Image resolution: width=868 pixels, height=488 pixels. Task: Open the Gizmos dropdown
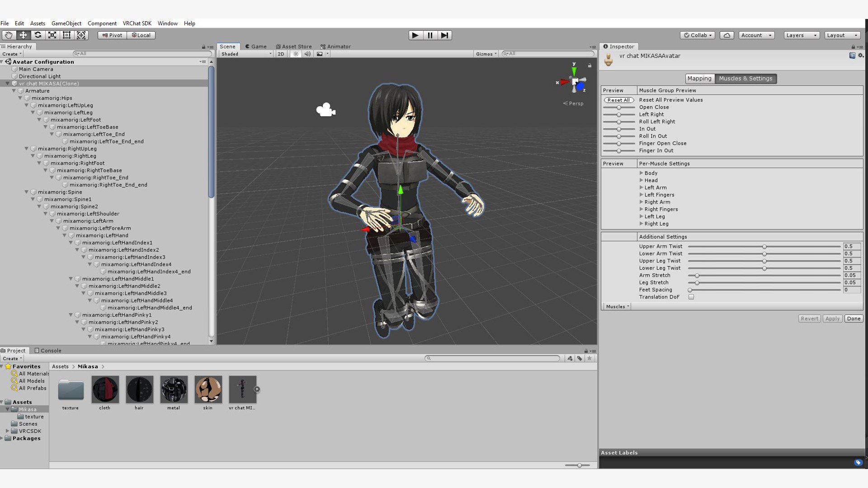(x=486, y=54)
